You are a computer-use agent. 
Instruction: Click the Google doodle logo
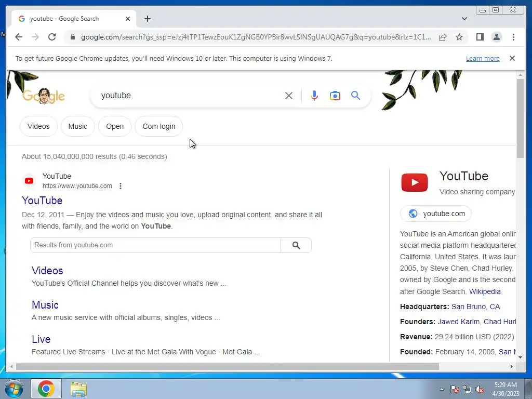[44, 96]
